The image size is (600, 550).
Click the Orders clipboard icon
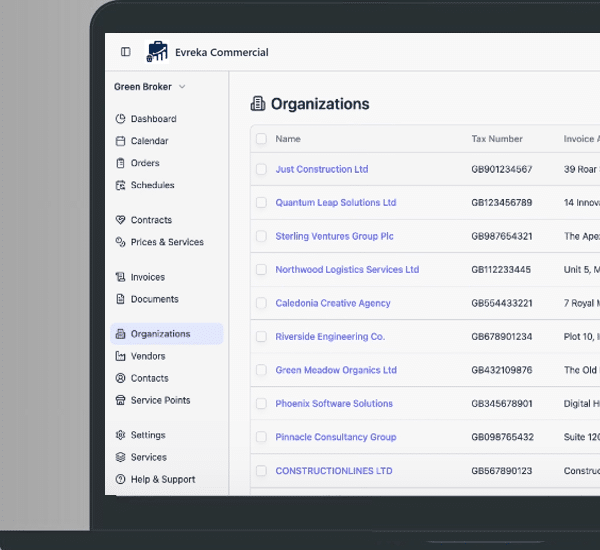120,163
